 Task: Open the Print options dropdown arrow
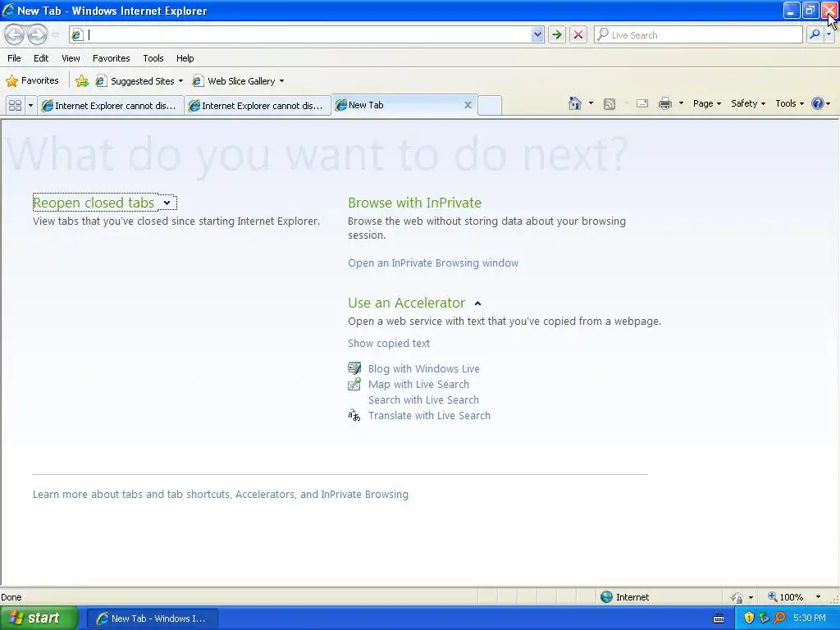click(x=681, y=103)
